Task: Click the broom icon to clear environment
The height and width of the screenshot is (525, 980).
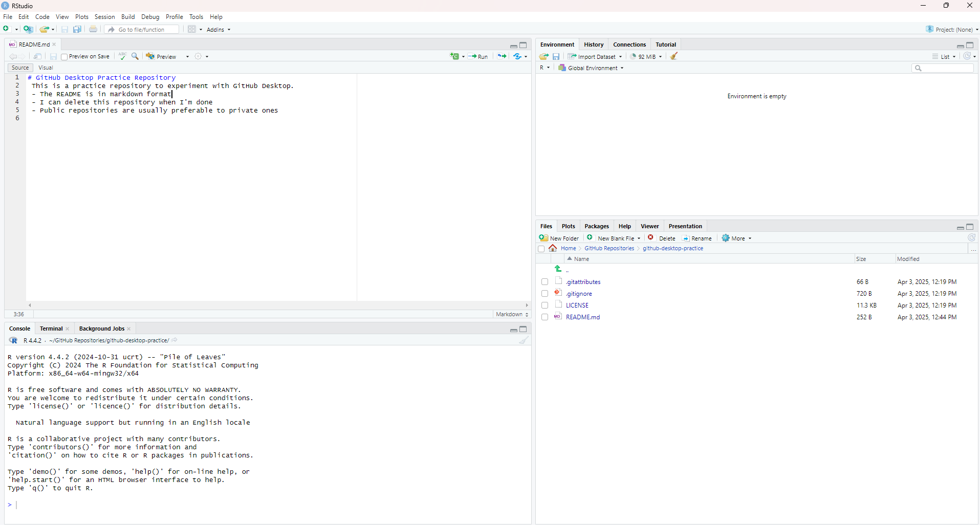Action: tap(674, 56)
